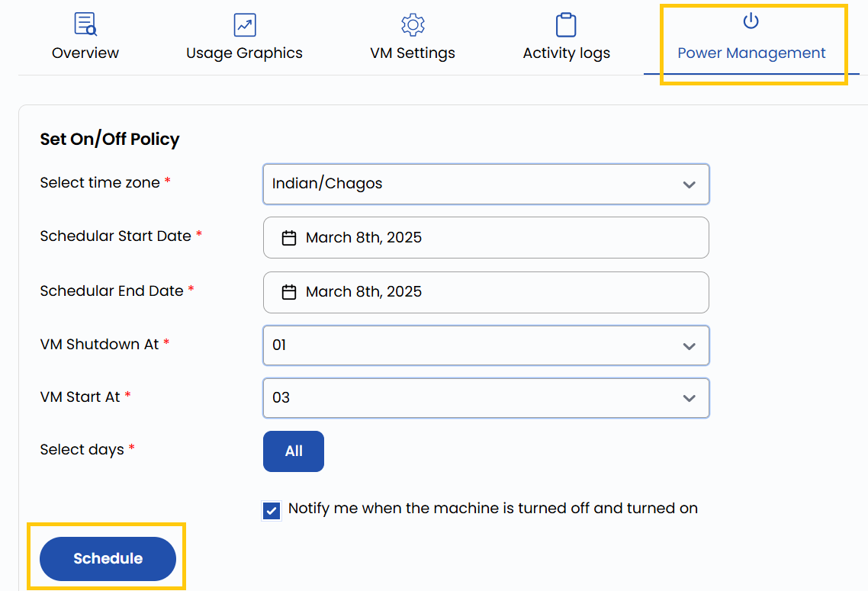Click the VM Settings gear icon
The image size is (868, 607).
(412, 24)
